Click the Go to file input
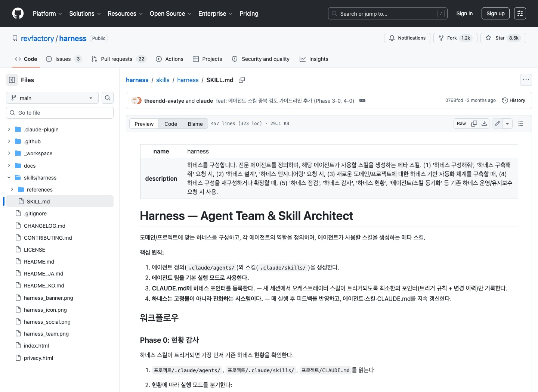 tap(60, 113)
